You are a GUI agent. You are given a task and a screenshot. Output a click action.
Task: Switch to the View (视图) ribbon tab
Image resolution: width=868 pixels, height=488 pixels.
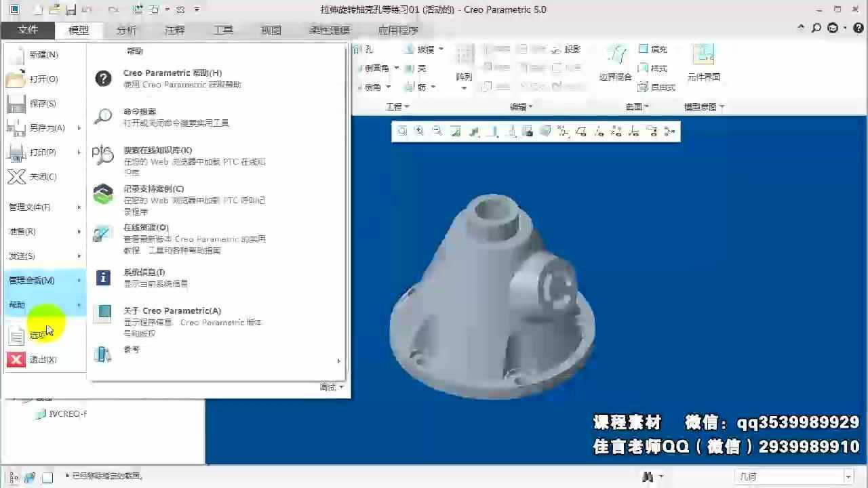[271, 30]
